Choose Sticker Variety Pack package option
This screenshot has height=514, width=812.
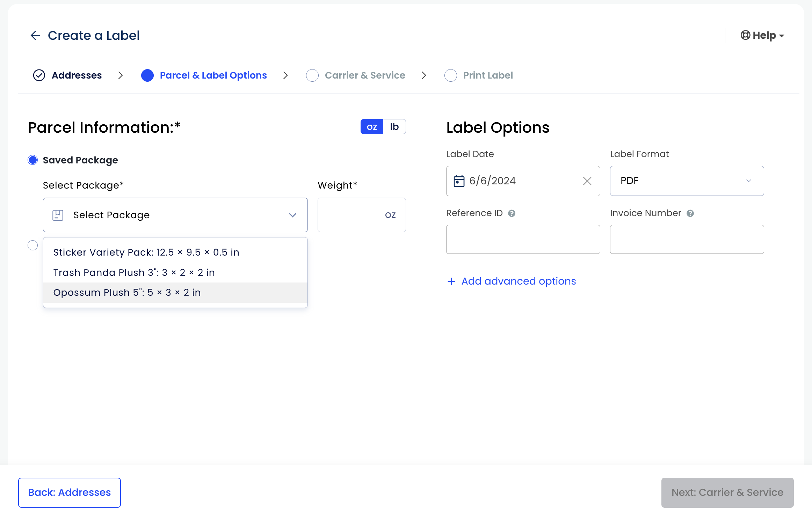click(146, 252)
